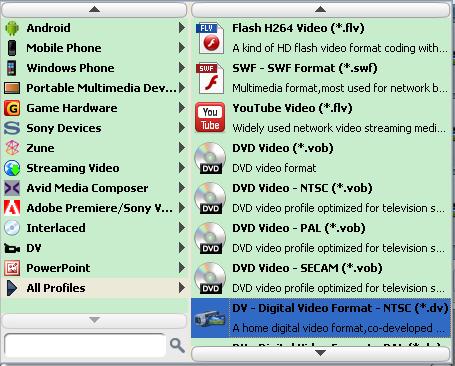Open the DV category label
This screenshot has height=366, width=455.
34,248
